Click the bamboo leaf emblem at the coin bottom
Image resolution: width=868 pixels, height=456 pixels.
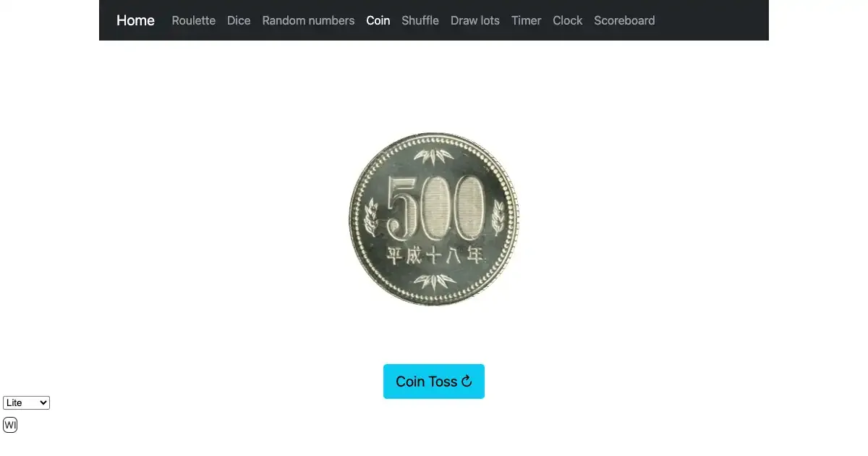click(434, 282)
